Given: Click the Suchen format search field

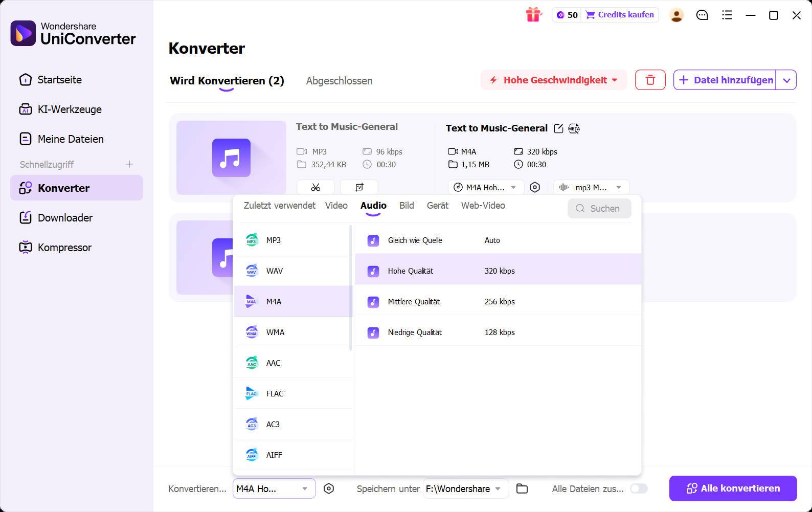Looking at the screenshot, I should [x=599, y=208].
